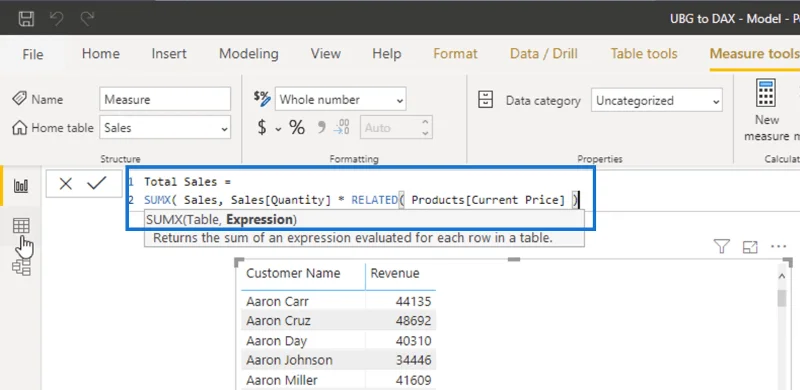Sort by Customer Name column header
800x390 pixels.
tap(293, 273)
